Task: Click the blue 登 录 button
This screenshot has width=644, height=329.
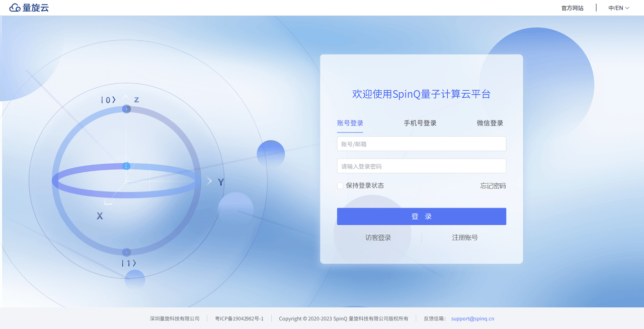Action: (x=421, y=216)
